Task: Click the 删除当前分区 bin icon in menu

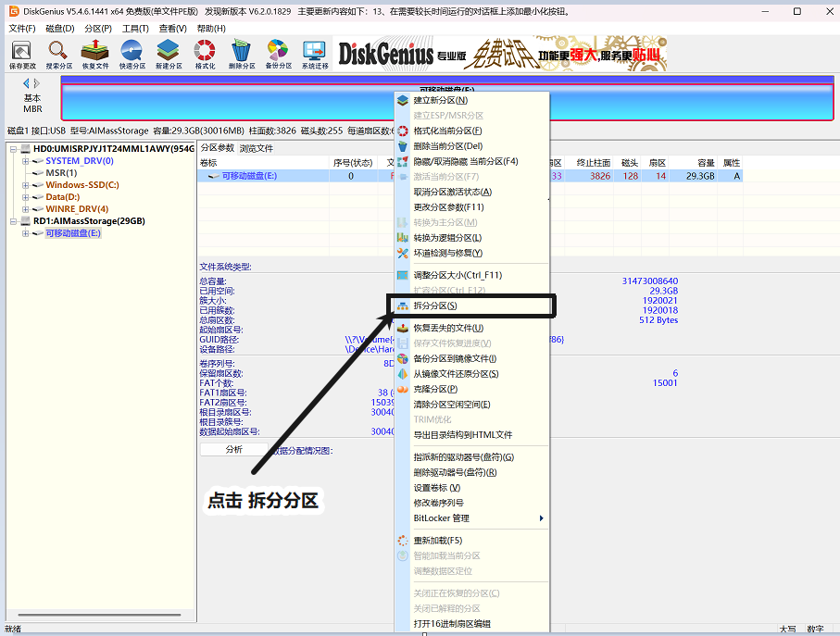Action: point(402,146)
